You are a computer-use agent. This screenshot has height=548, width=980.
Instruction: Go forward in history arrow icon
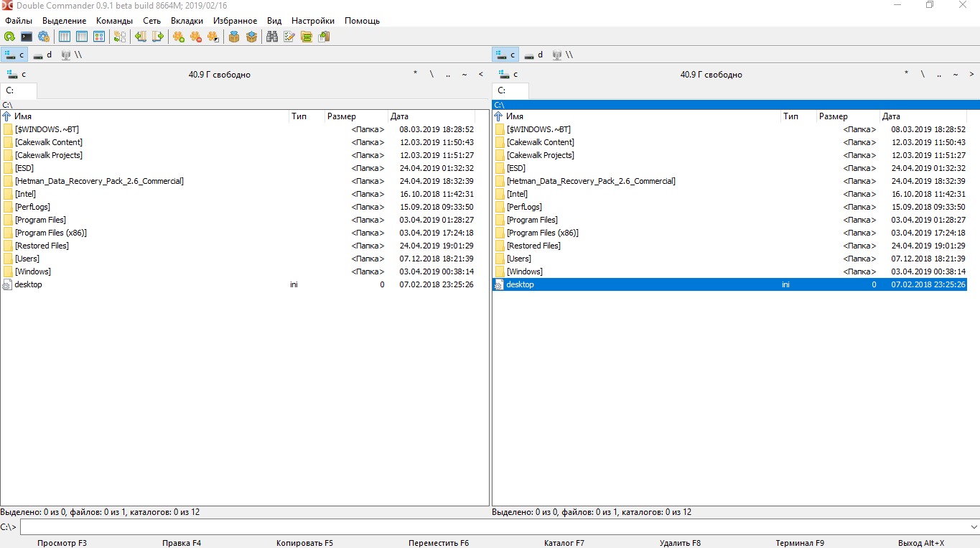click(158, 37)
